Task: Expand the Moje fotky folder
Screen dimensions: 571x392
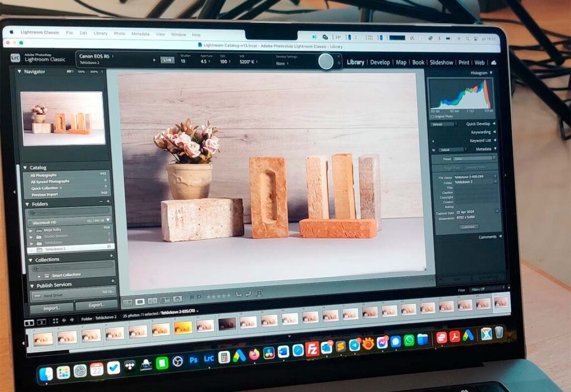Action: pos(31,231)
